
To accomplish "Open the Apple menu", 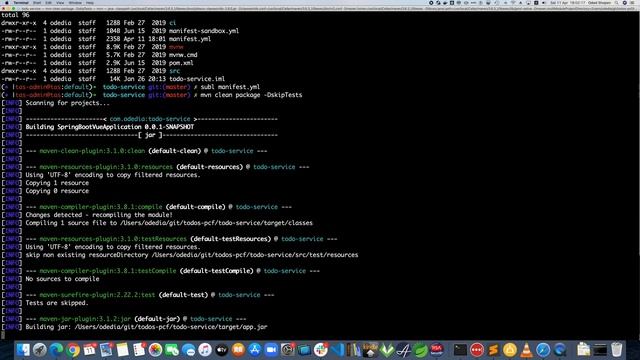I will [x=7, y=2].
